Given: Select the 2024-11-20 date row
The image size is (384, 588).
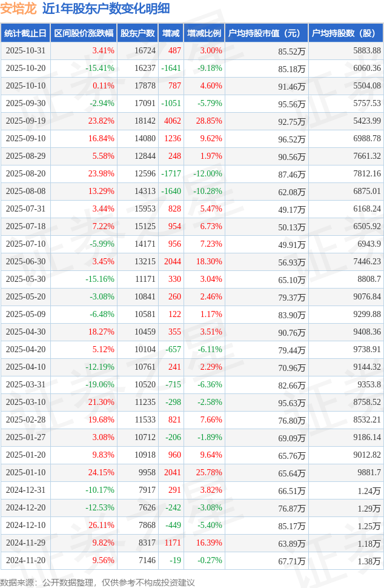Looking at the screenshot, I should [25, 561].
